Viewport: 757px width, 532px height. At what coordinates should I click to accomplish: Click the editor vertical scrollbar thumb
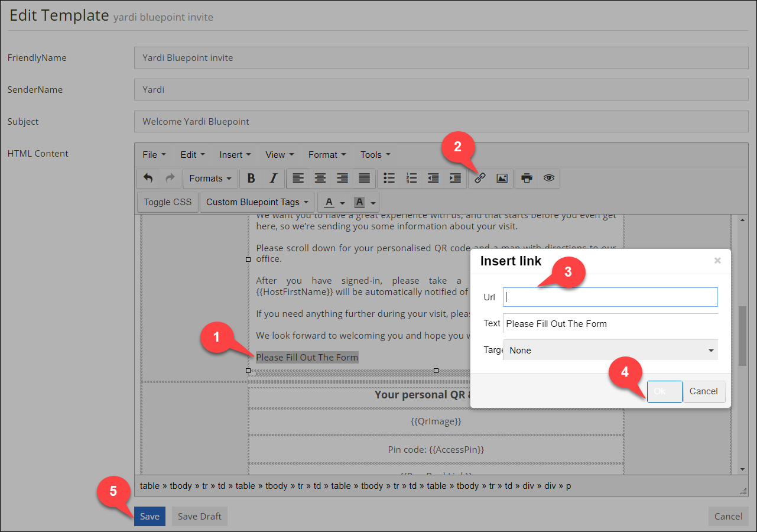pos(743,335)
